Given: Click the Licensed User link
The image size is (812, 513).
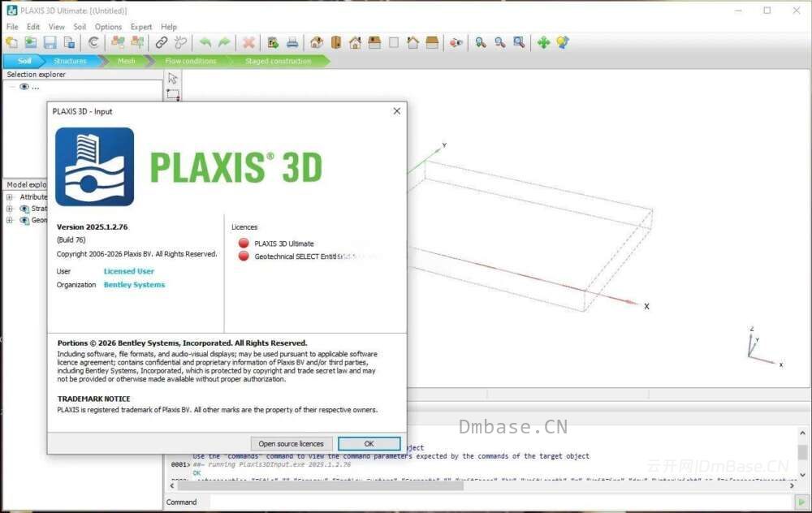Looking at the screenshot, I should click(129, 271).
